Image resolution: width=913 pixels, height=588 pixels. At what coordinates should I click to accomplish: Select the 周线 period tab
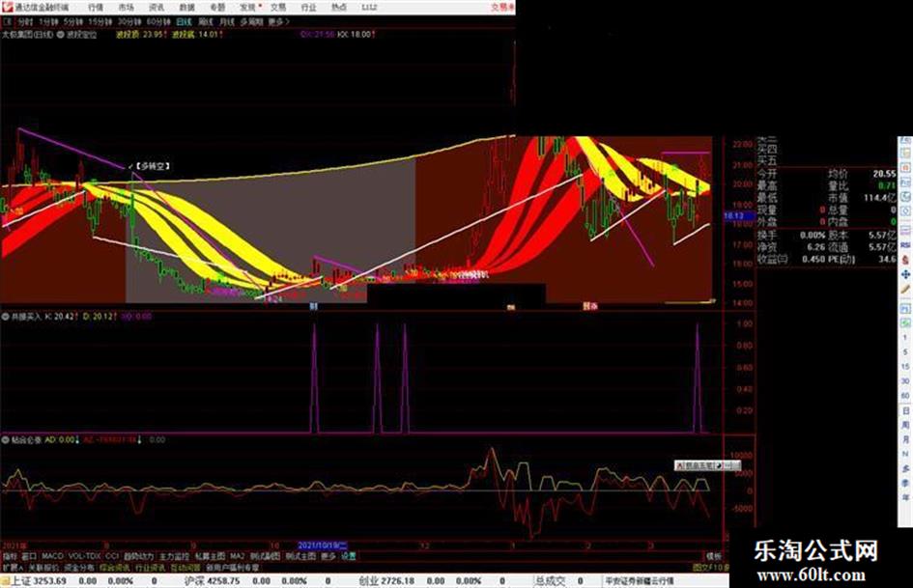coord(206,21)
